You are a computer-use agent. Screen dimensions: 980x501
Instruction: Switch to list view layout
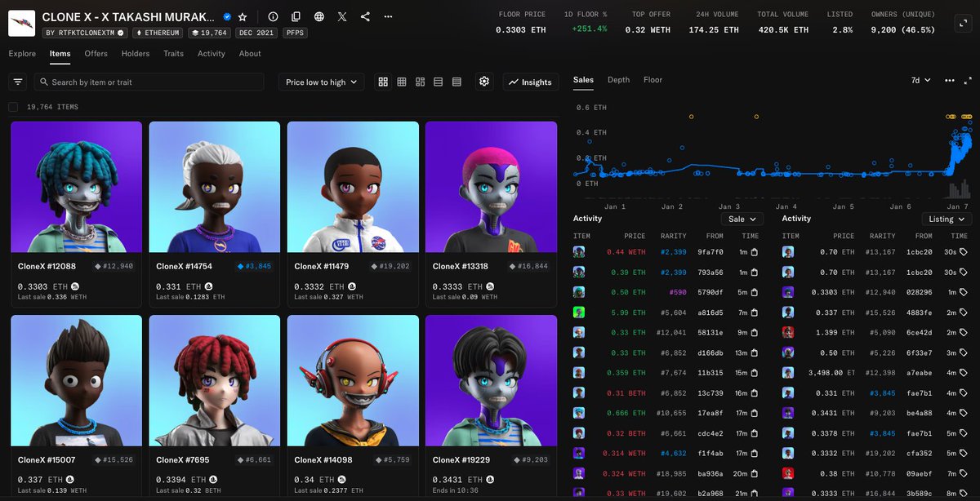[x=439, y=82]
